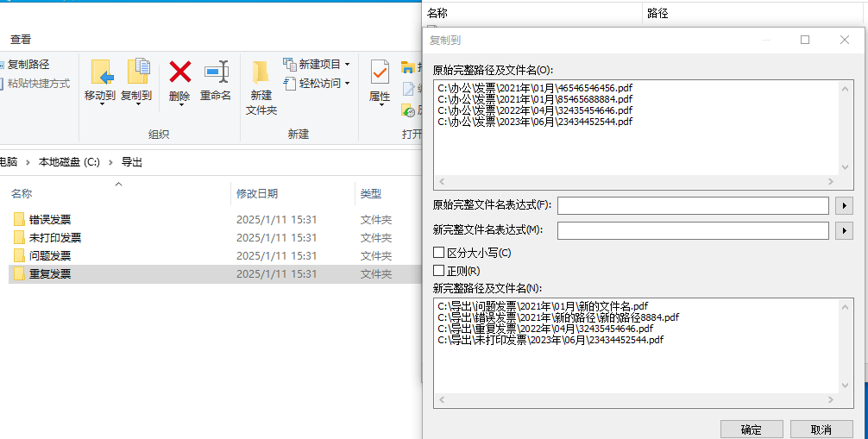Enable the 正则 checkbox
868x439 pixels.
(x=439, y=270)
